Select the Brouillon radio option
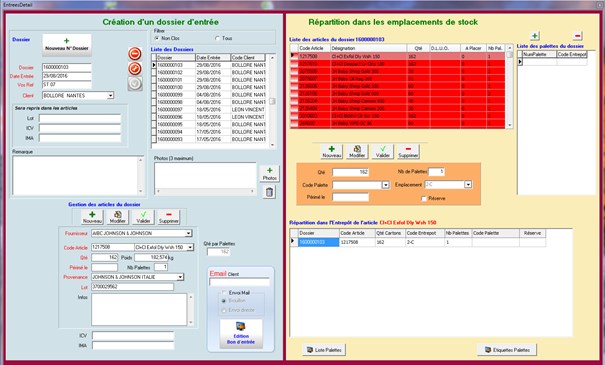The image size is (605, 365). point(224,301)
